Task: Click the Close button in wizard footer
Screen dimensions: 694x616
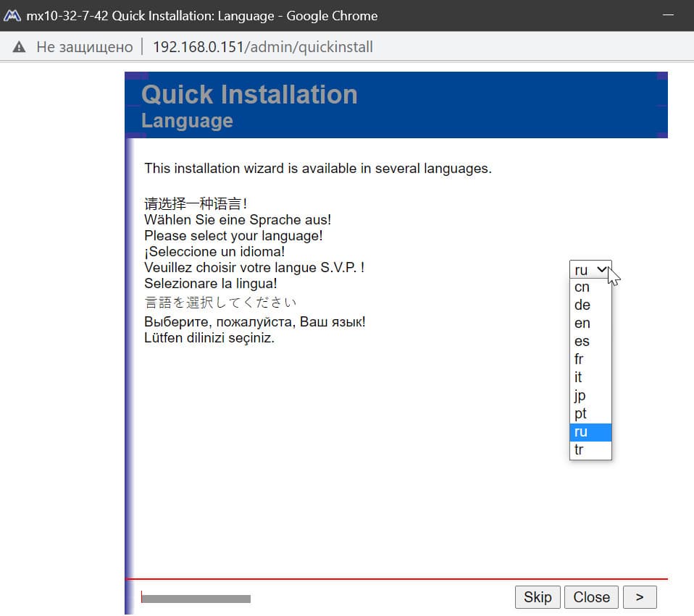Action: pos(591,597)
